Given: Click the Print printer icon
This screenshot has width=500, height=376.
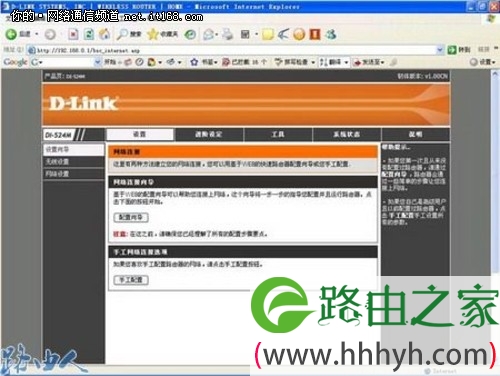Looking at the screenshot, I should tap(227, 34).
